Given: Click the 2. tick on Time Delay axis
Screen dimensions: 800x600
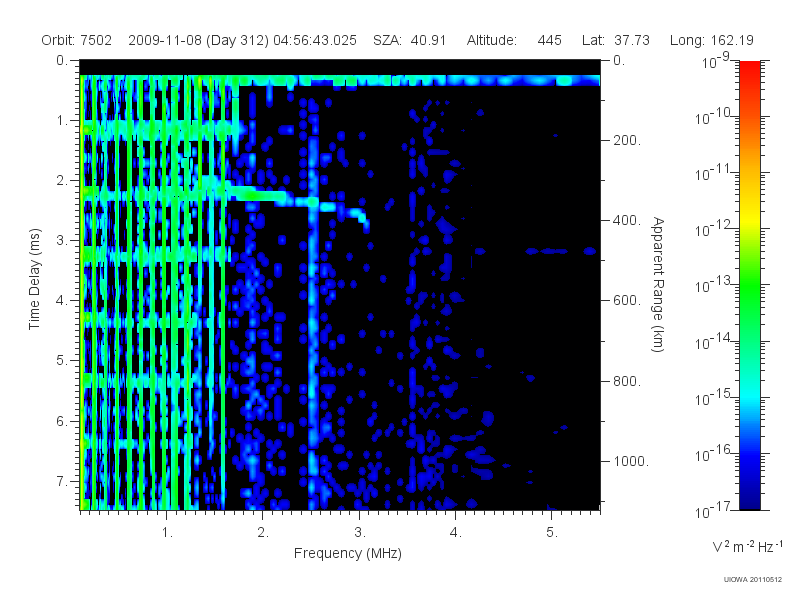Looking at the screenshot, I should pos(62,181).
